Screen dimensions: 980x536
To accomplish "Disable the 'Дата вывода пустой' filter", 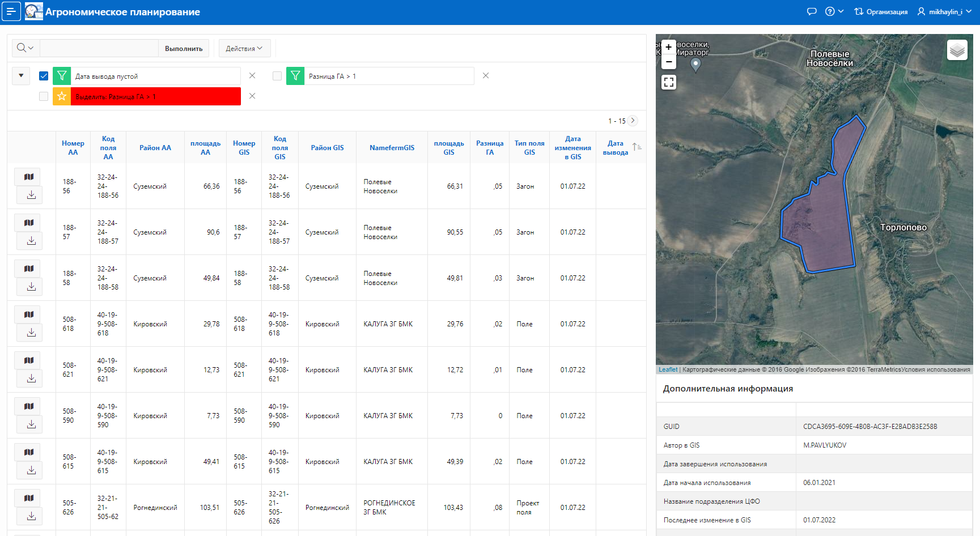I will (x=44, y=76).
